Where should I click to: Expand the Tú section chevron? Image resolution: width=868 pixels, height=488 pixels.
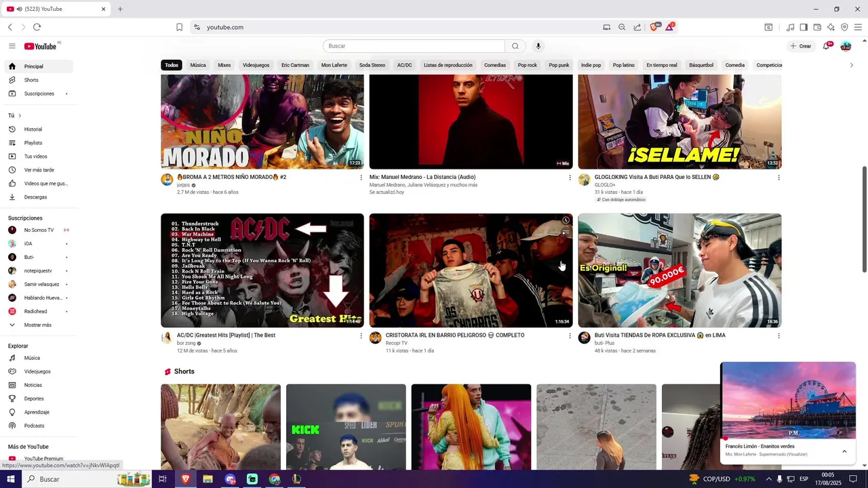pos(20,116)
